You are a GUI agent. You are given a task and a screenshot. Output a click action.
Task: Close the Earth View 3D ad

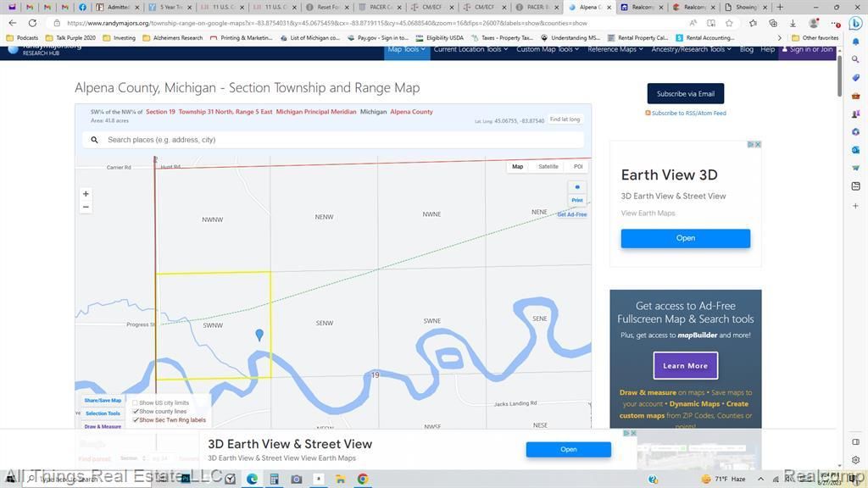point(757,144)
